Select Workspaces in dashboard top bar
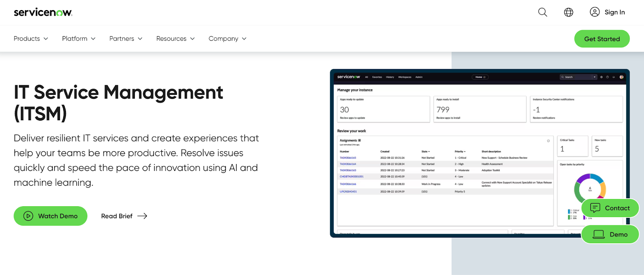Image resolution: width=644 pixels, height=275 pixels. click(405, 77)
